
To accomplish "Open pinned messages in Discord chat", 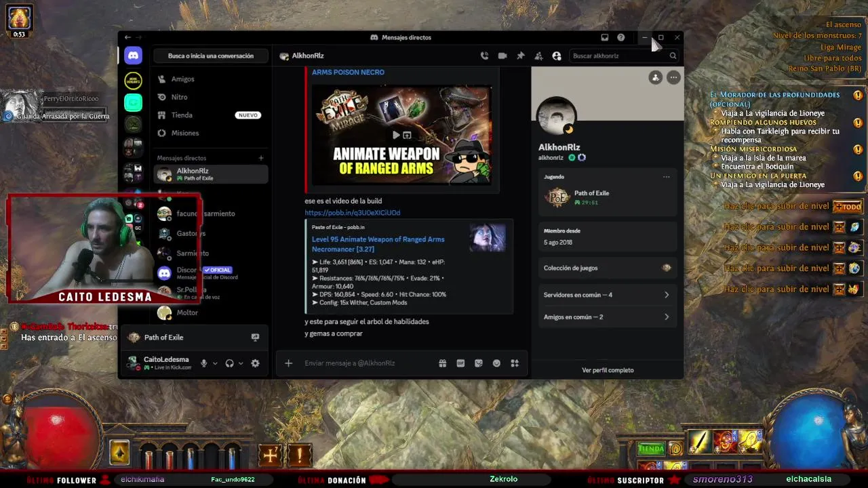I will pos(521,56).
